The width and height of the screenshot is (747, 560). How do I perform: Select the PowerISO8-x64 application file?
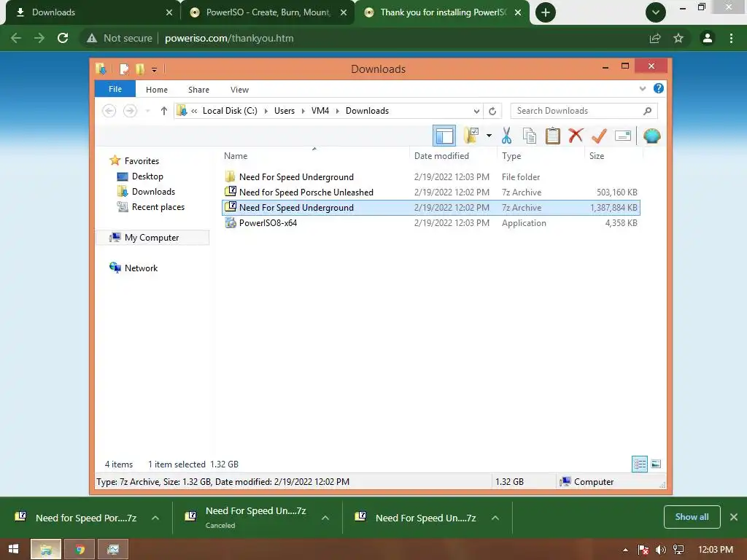coord(431,222)
